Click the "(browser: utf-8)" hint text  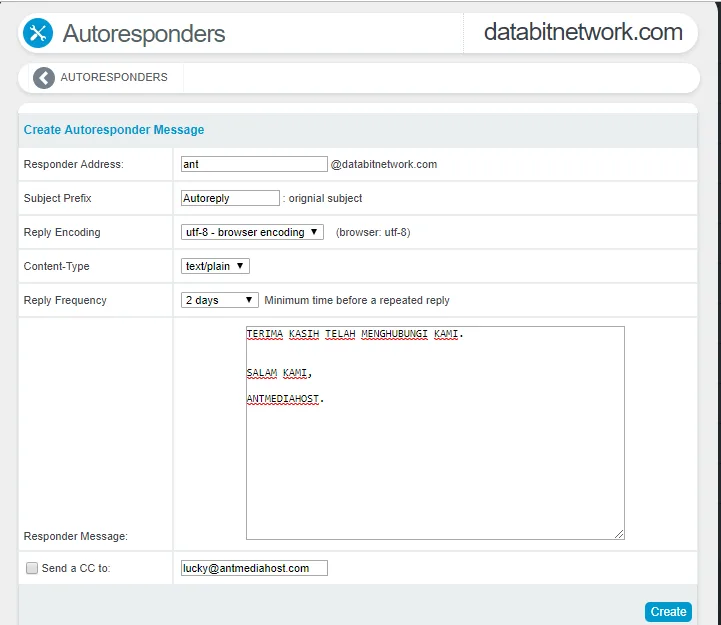pos(373,232)
